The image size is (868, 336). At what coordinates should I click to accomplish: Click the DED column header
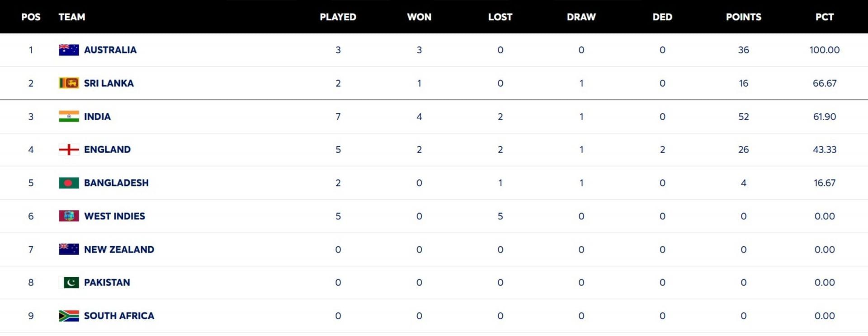click(662, 17)
